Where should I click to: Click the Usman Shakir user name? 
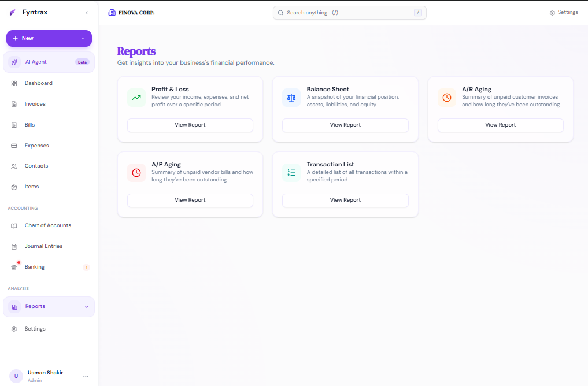coord(45,373)
